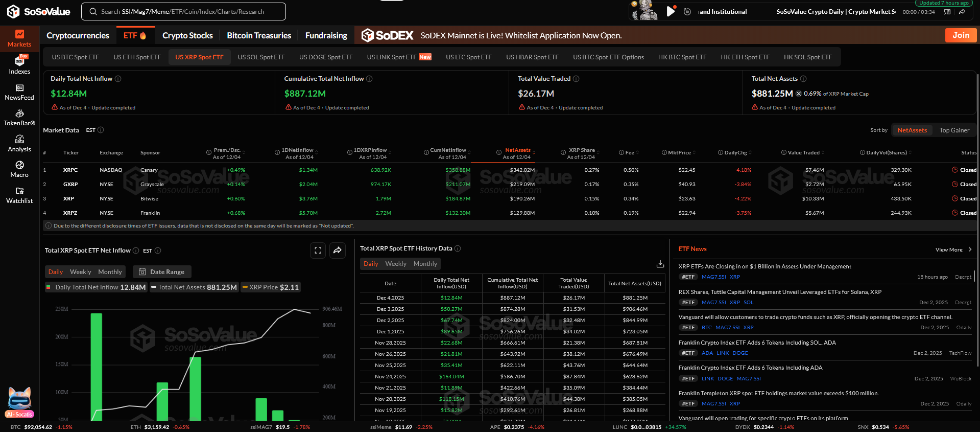This screenshot has width=980, height=432.
Task: Switch history table to Monthly
Action: [x=425, y=264]
